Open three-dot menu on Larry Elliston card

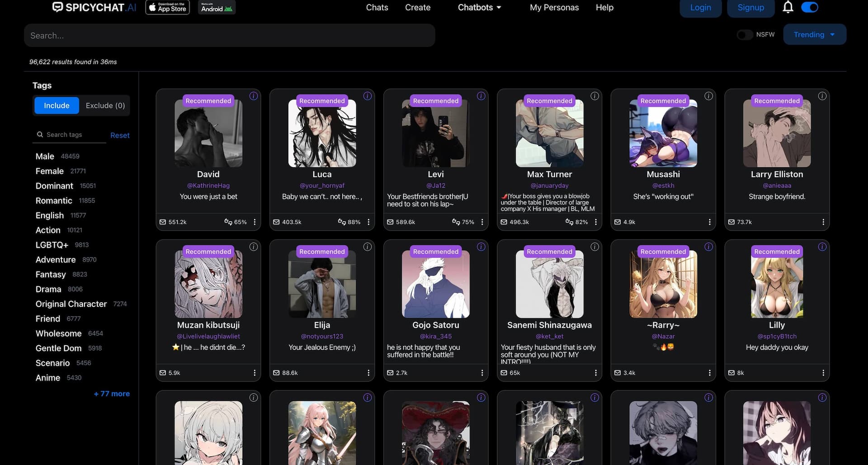823,222
